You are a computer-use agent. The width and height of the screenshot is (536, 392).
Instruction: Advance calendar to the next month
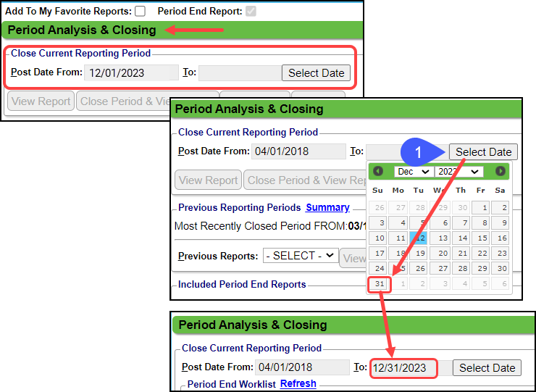[501, 172]
